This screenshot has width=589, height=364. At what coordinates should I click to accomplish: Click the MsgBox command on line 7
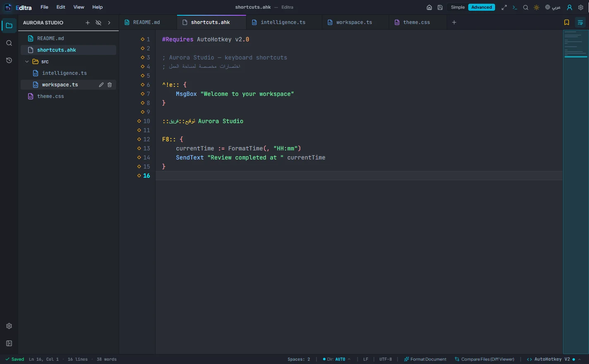(186, 94)
